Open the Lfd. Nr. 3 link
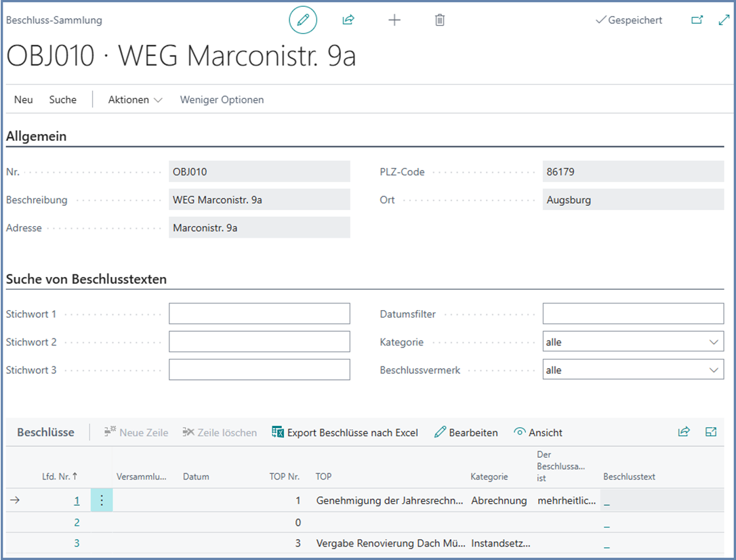 click(77, 542)
